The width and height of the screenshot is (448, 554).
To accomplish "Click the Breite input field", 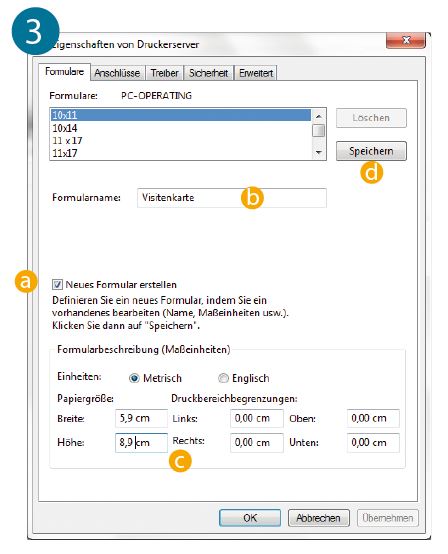I will 141,418.
